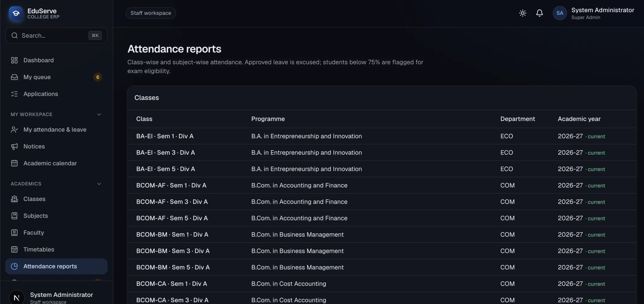Click the Staff workspace pill button
Viewport: 644px width, 304px height.
[x=151, y=13]
